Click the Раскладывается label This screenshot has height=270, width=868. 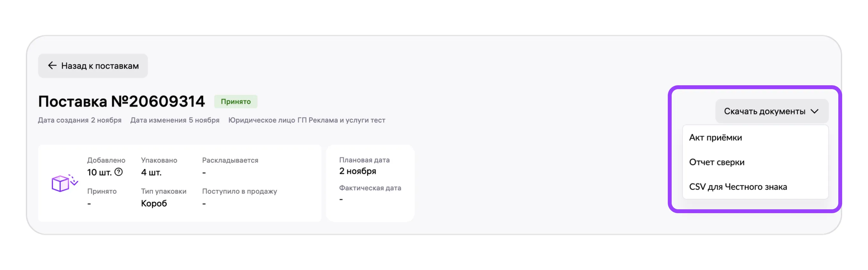click(x=230, y=161)
